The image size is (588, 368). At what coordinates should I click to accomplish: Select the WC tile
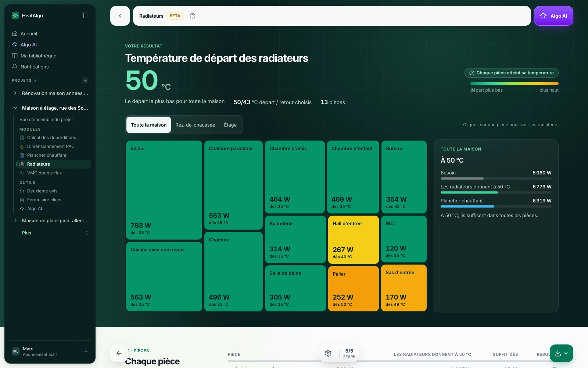pyautogui.click(x=404, y=239)
